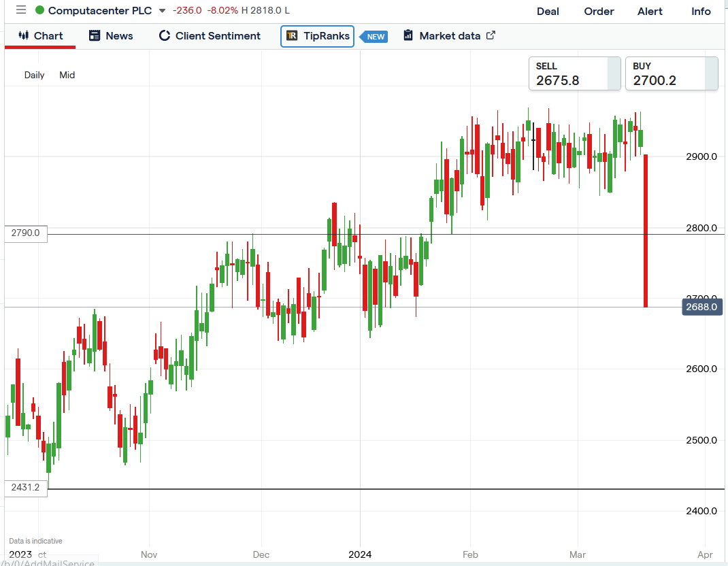Open the Deal menu item
The width and height of the screenshot is (728, 566).
pos(548,11)
